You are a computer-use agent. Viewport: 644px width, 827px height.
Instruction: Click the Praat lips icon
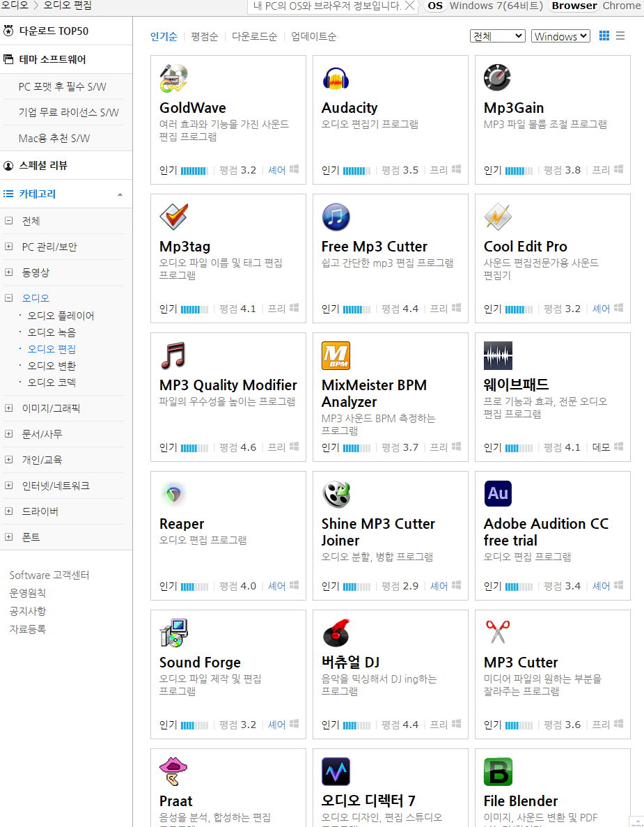(174, 772)
